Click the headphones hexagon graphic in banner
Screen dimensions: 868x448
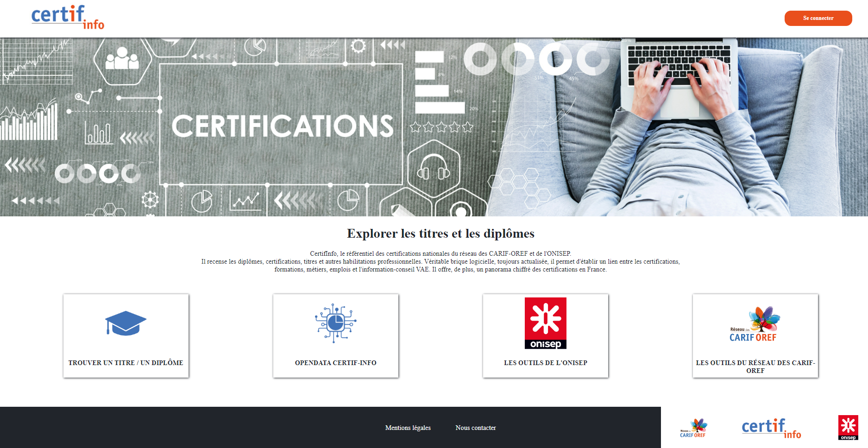[x=434, y=168]
